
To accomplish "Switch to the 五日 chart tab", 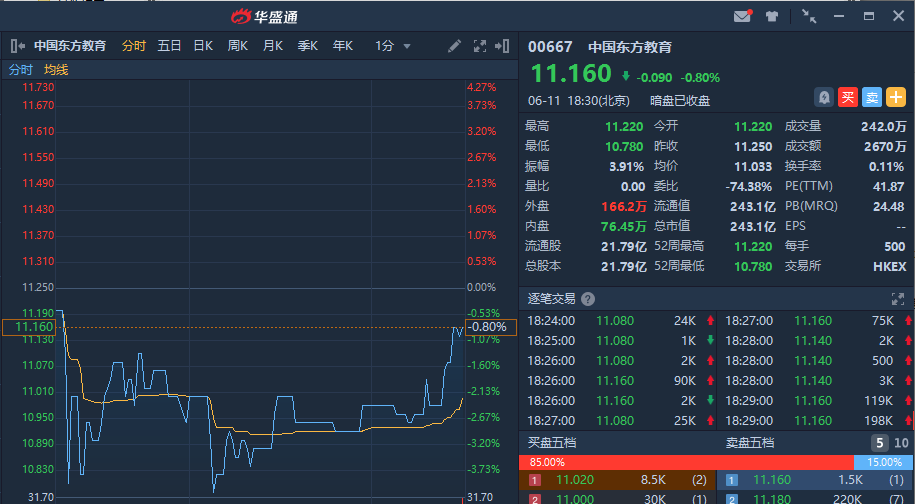I will pos(169,46).
